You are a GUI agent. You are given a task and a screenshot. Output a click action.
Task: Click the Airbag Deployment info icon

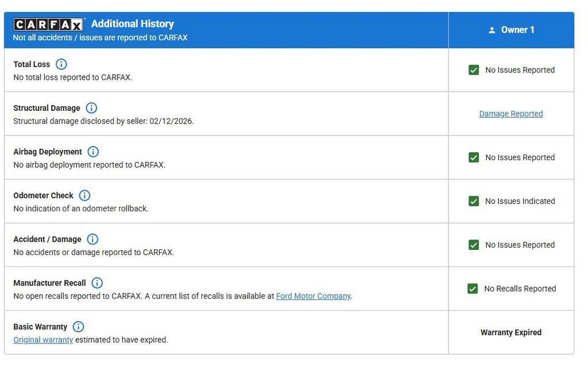(x=93, y=152)
